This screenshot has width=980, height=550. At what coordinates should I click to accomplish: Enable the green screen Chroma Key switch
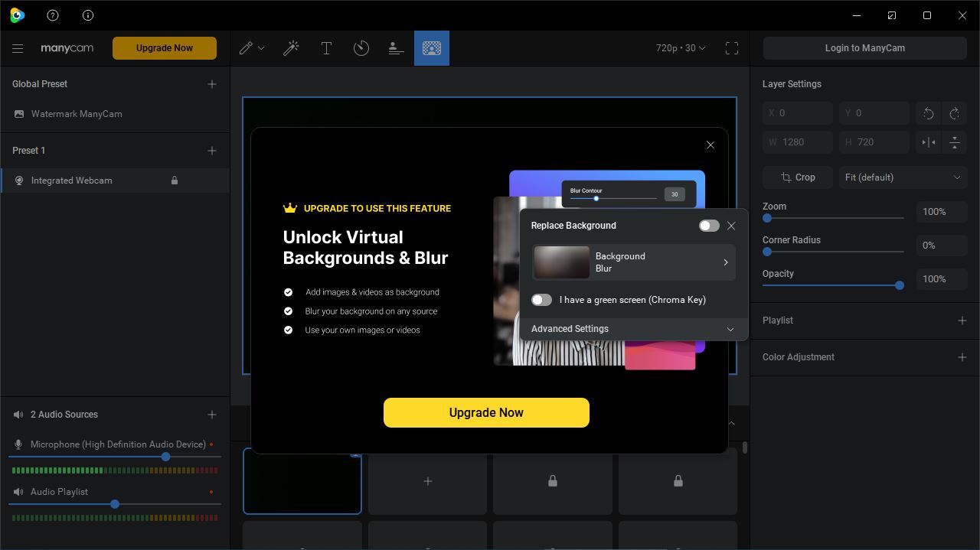click(541, 300)
